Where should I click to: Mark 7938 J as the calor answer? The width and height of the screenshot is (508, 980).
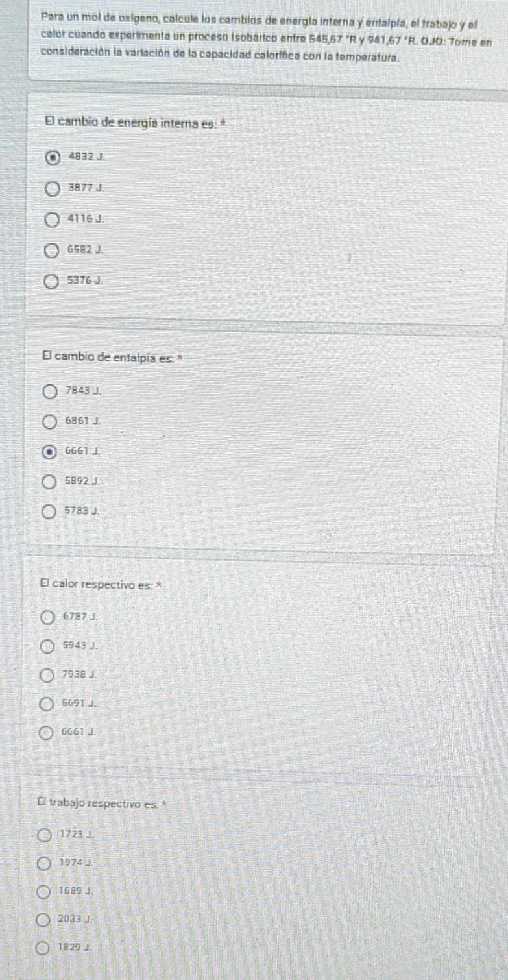point(47,676)
